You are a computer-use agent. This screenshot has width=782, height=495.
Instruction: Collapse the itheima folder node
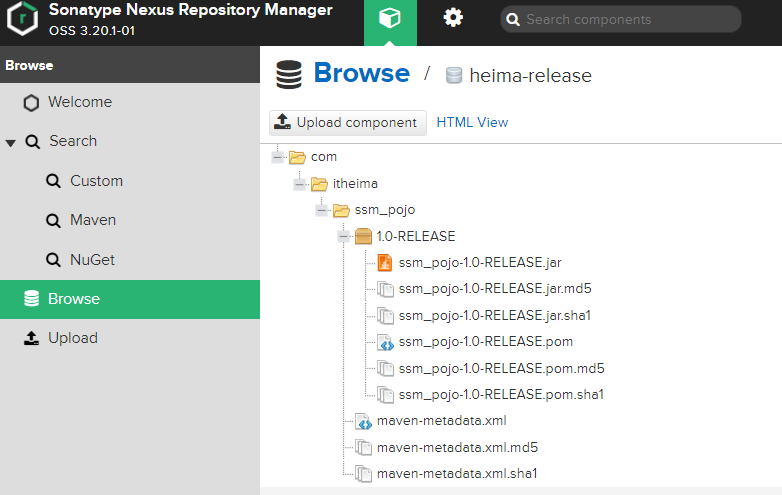click(x=300, y=184)
